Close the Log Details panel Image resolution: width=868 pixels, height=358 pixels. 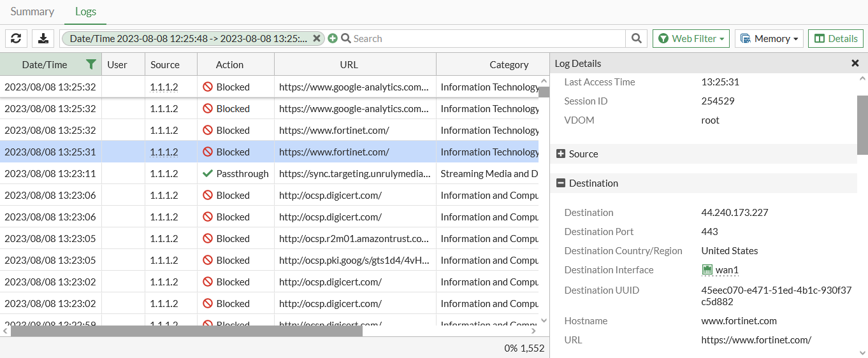[x=855, y=63]
